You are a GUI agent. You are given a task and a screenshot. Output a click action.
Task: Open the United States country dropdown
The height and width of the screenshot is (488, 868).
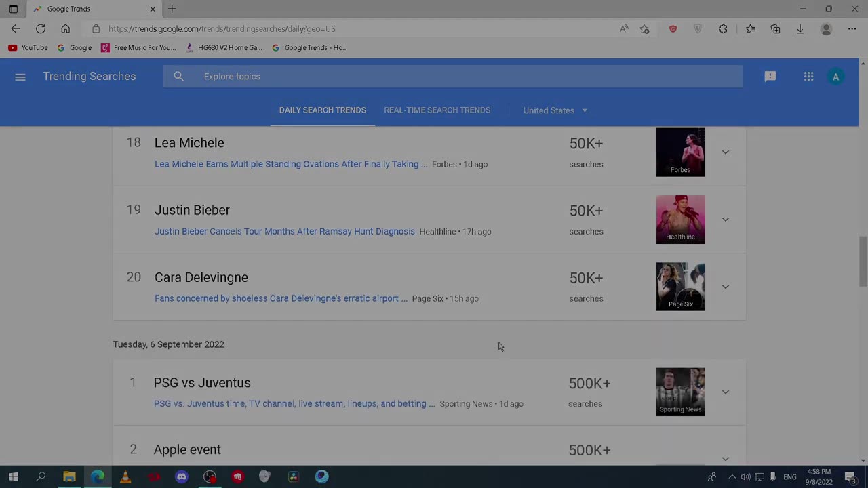pyautogui.click(x=555, y=110)
